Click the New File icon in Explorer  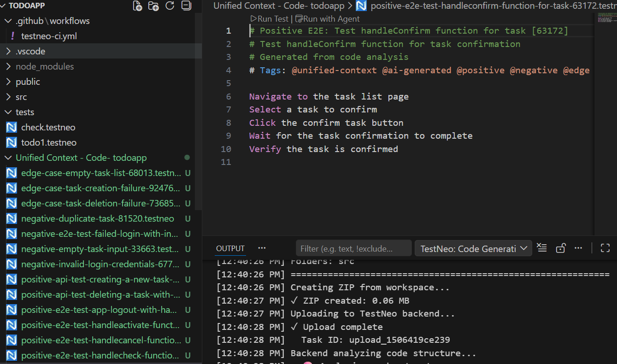(137, 6)
